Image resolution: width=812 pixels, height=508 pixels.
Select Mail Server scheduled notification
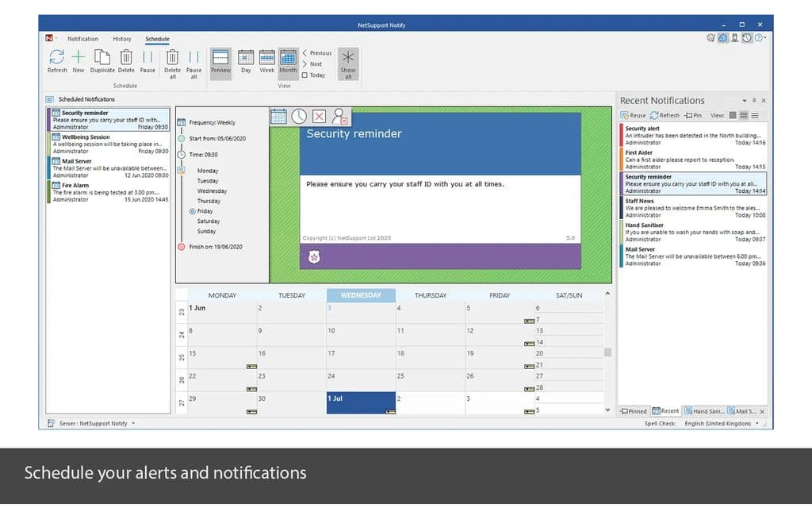[x=108, y=168]
